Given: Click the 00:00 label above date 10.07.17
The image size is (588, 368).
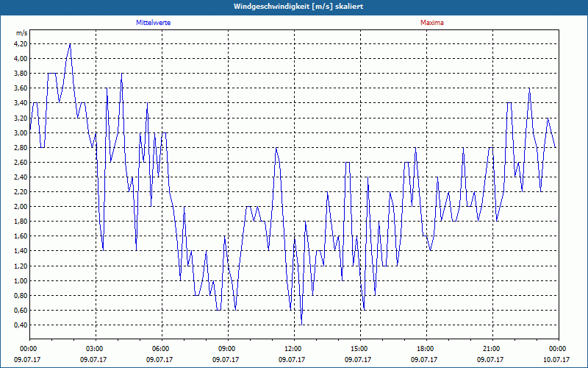Looking at the screenshot, I should (559, 349).
